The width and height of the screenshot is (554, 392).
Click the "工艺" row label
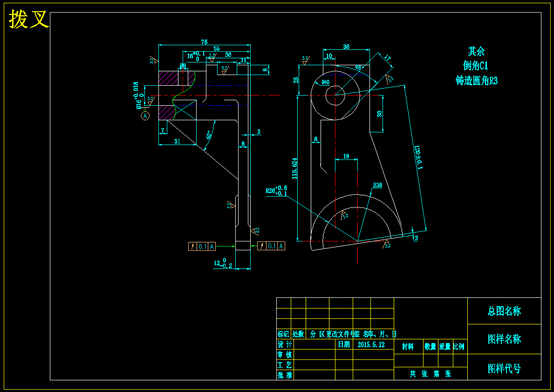285,365
